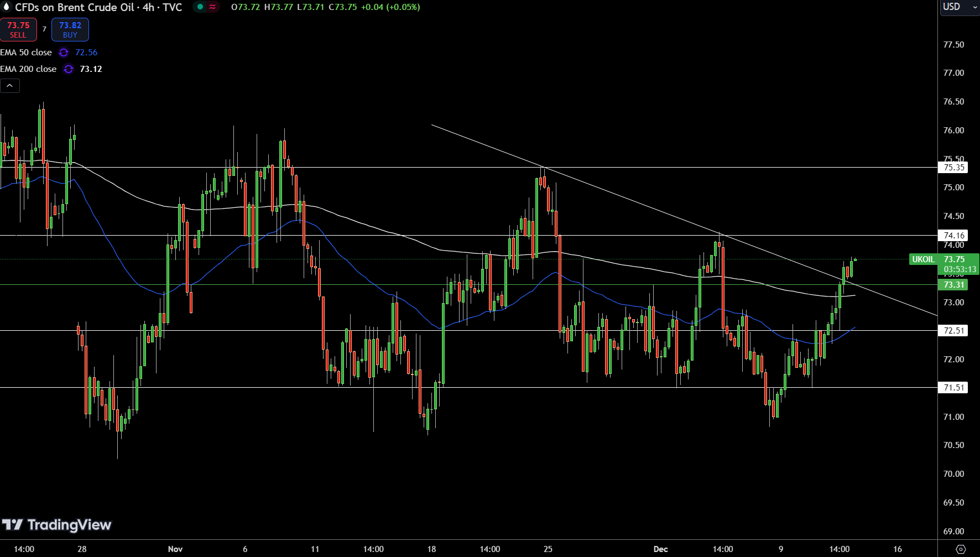Select the EMA 50 close indicator label
Viewport: 980px width, 557px height.
pyautogui.click(x=26, y=53)
